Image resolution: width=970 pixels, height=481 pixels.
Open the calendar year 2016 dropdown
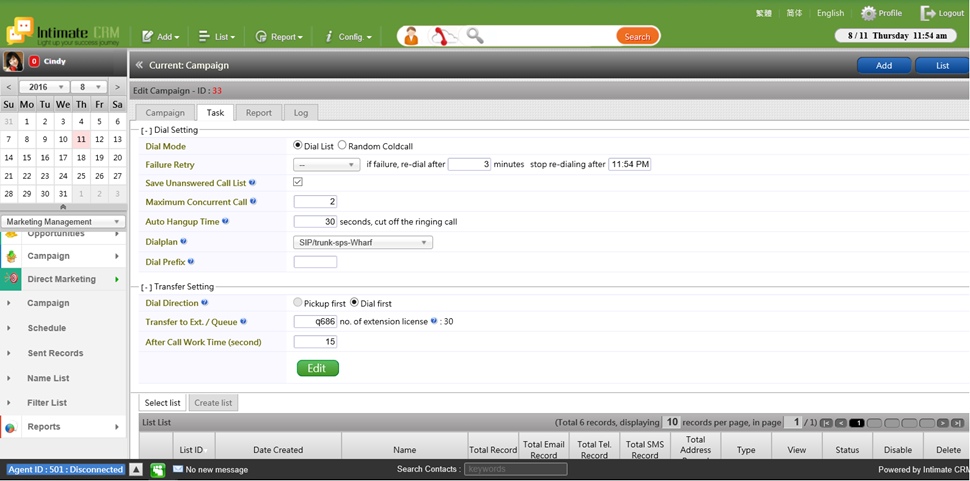click(43, 87)
